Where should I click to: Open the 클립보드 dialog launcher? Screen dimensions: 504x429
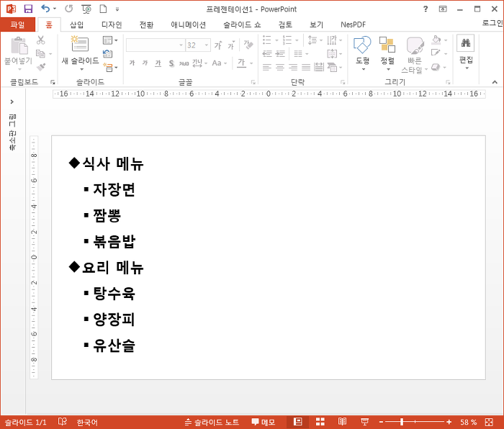[53, 82]
